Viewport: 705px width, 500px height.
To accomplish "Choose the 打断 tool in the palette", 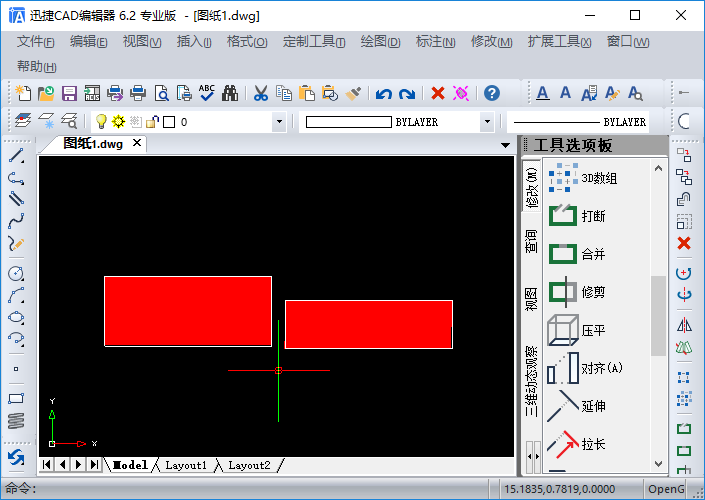I will click(x=577, y=216).
